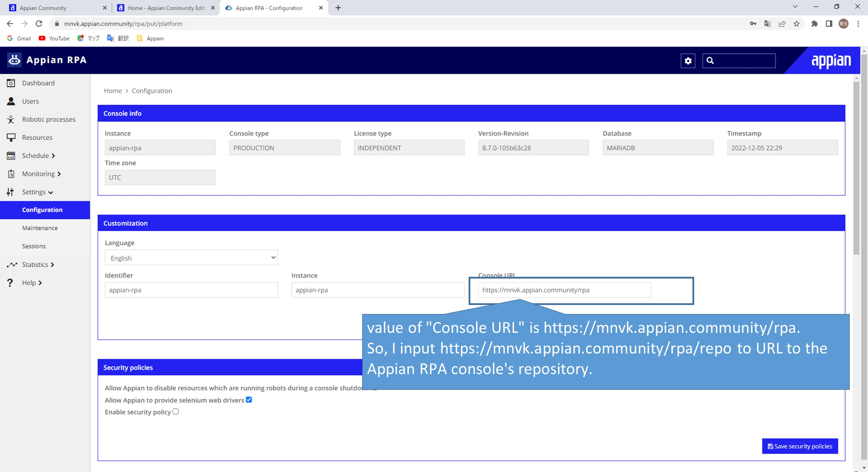Open the Chrome profile avatar
This screenshot has height=472, width=868.
843,24
